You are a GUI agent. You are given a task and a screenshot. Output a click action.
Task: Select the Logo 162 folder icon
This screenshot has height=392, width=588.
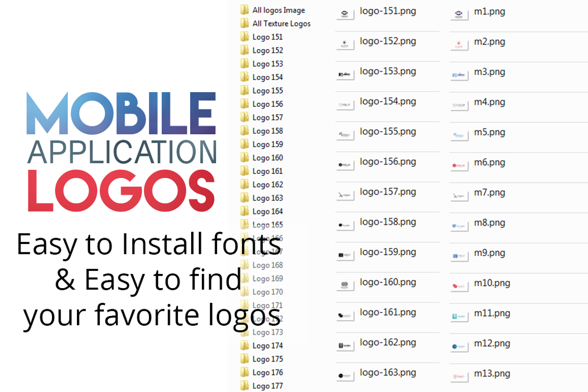[x=245, y=184]
